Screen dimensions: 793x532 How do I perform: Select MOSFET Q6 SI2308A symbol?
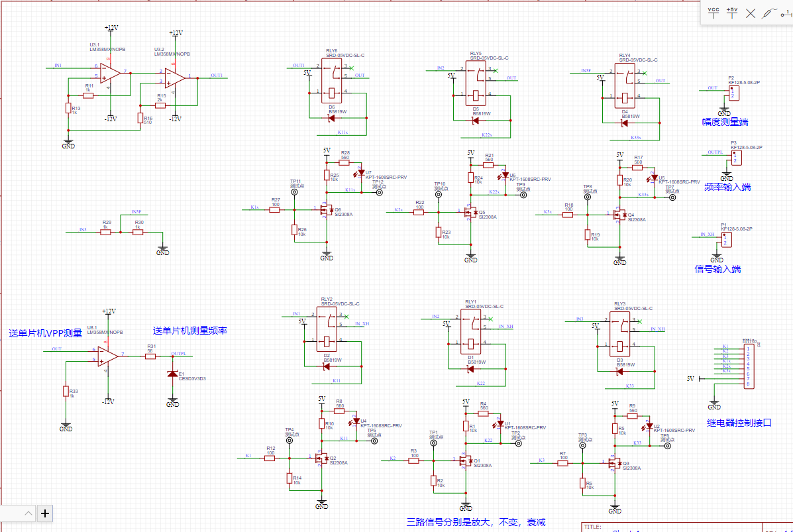tap(327, 209)
